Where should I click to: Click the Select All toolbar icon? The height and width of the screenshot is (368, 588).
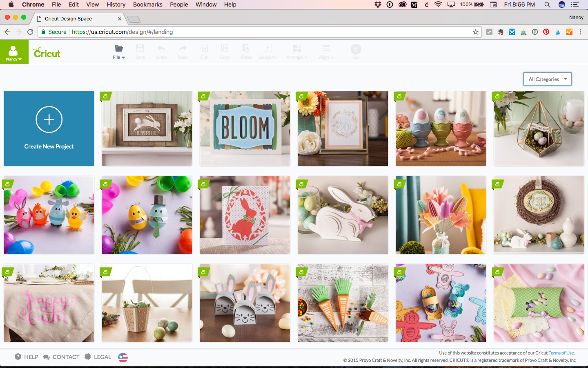(x=267, y=51)
